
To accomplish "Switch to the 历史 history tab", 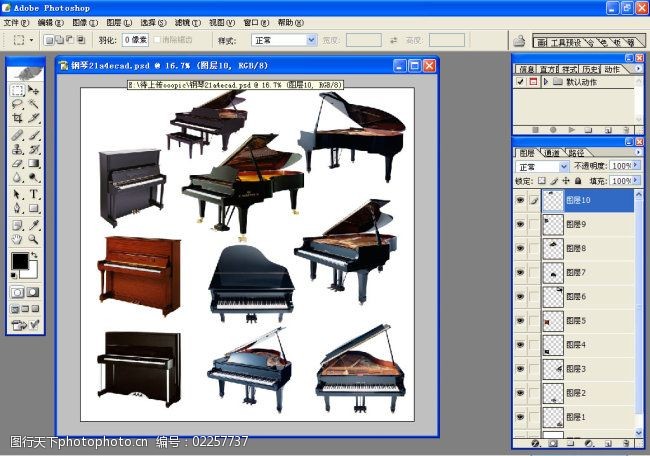I will [x=590, y=70].
